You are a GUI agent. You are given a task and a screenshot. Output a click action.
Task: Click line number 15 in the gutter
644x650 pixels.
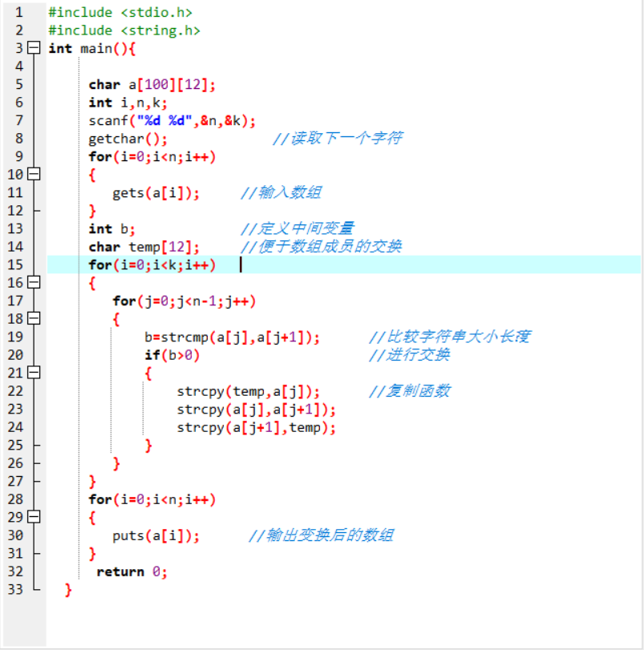pyautogui.click(x=15, y=264)
